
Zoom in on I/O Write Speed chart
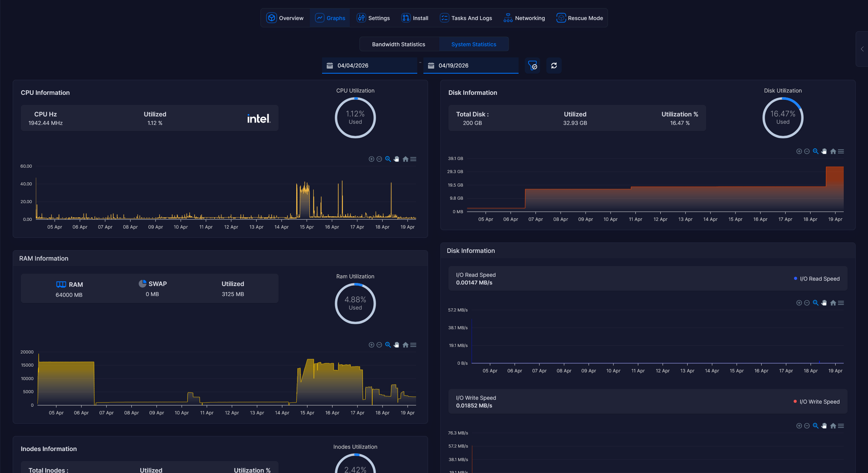coord(799,426)
